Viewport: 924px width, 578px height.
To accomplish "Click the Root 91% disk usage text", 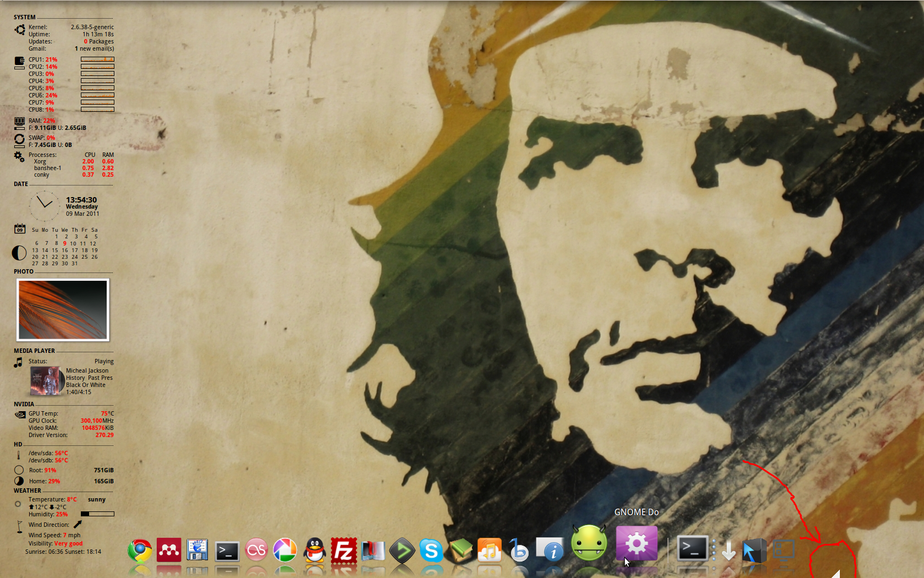I will [x=42, y=470].
